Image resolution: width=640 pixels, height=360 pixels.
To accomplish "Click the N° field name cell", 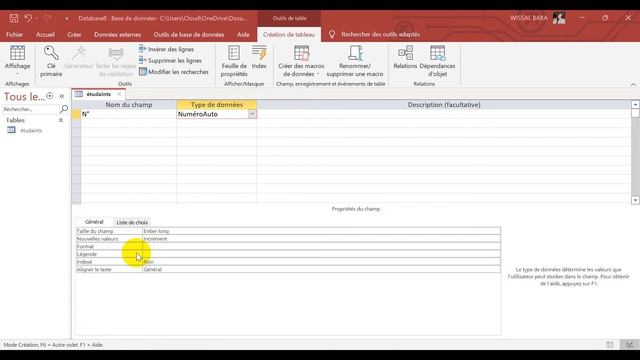I will pyautogui.click(x=129, y=114).
